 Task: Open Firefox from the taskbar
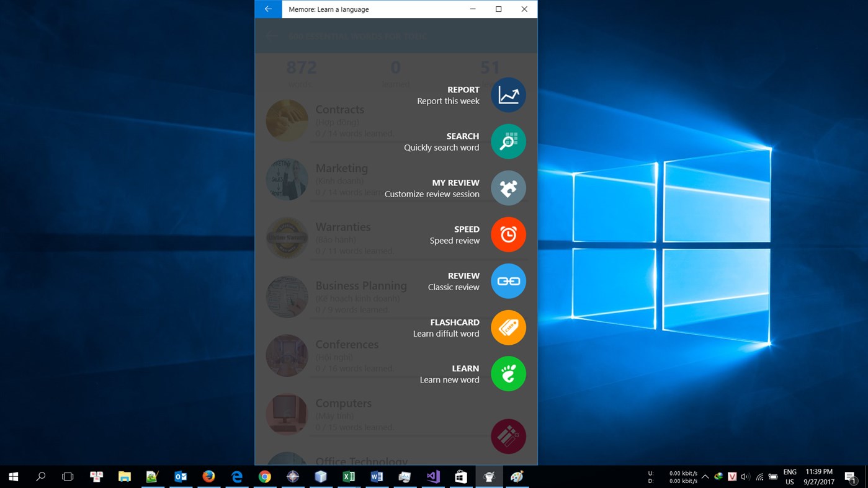[x=208, y=476]
